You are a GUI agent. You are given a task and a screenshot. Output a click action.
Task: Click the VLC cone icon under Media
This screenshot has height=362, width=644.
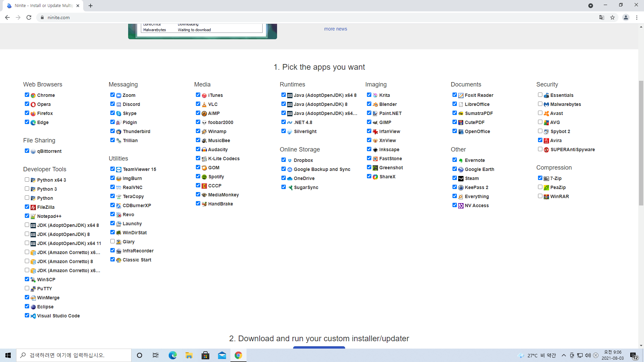click(204, 105)
